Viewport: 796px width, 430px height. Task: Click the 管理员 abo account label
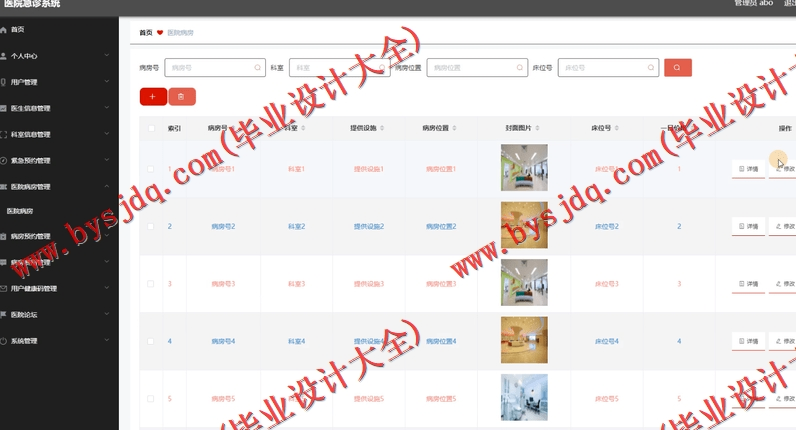pos(754,3)
